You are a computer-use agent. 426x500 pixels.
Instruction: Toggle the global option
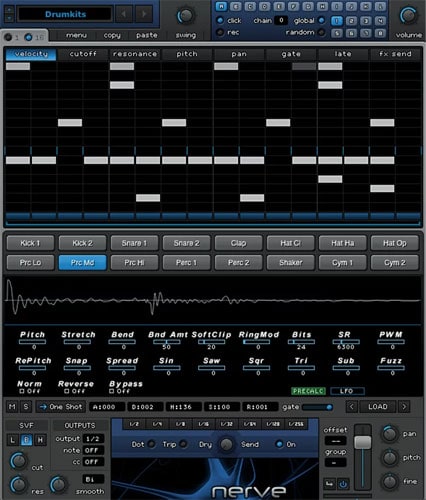[322, 20]
